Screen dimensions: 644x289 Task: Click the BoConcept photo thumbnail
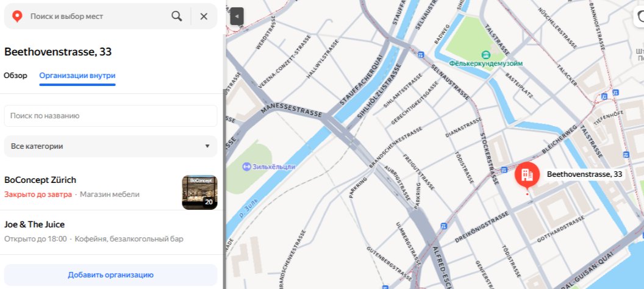click(199, 192)
